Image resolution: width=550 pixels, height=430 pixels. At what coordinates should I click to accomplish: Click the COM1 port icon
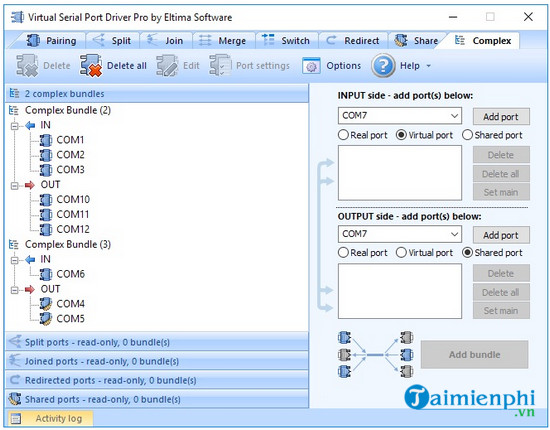pos(46,140)
